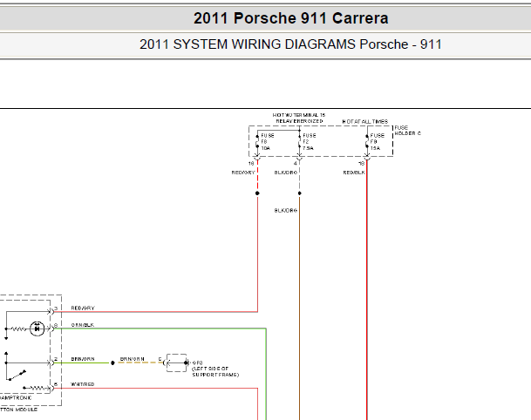Click the green ORN/BLK horizontal wire

click(160, 329)
